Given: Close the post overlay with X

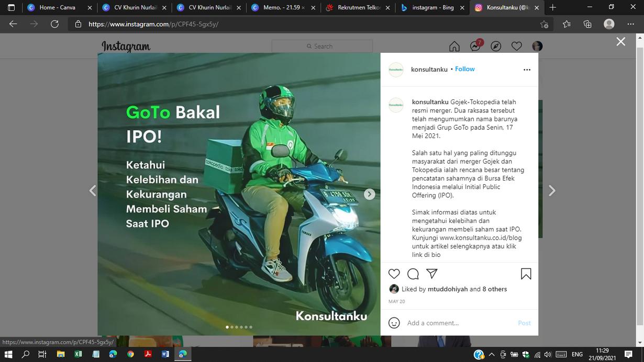Looking at the screenshot, I should (x=621, y=41).
